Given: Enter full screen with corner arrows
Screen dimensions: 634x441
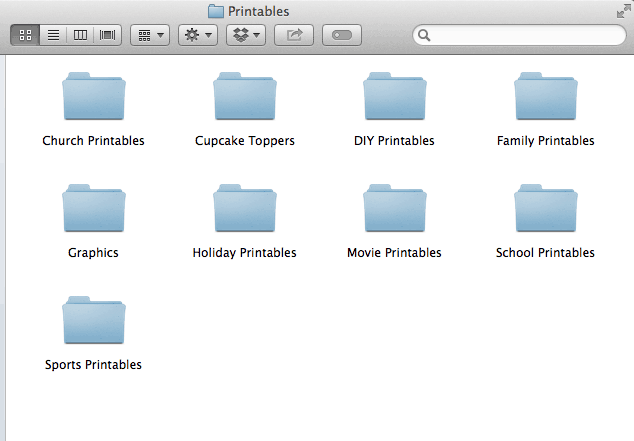Looking at the screenshot, I should coord(623,11).
